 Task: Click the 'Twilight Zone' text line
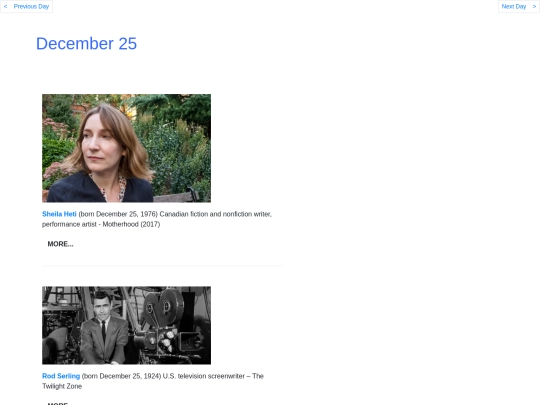click(x=62, y=386)
